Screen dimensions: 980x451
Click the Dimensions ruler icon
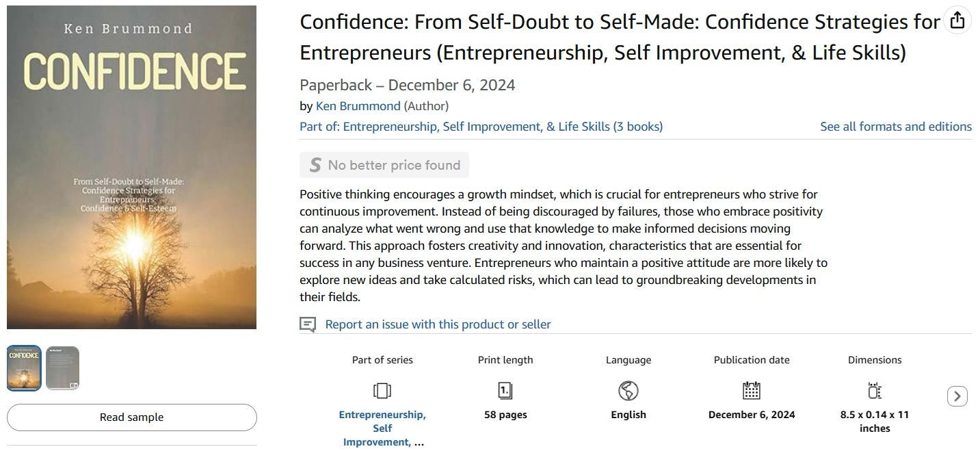pyautogui.click(x=875, y=391)
